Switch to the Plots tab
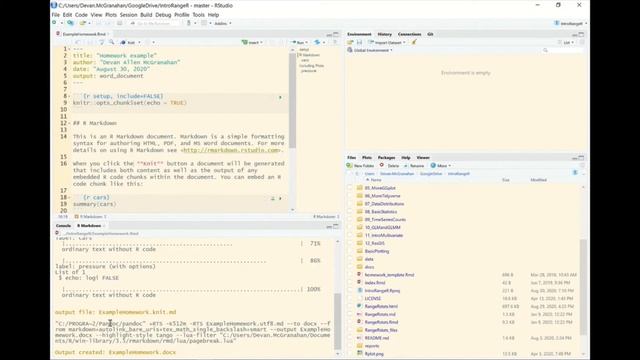This screenshot has height=360, width=640. pos(367,158)
